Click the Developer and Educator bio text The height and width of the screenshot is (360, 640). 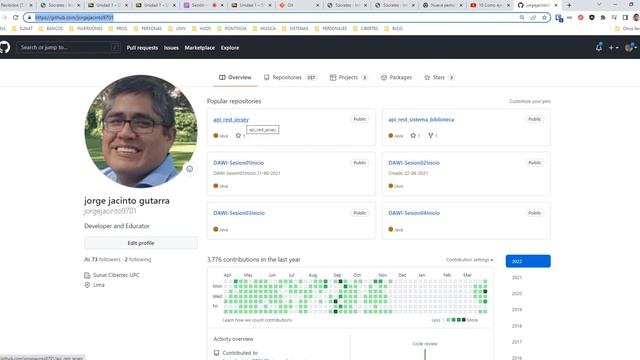click(117, 226)
